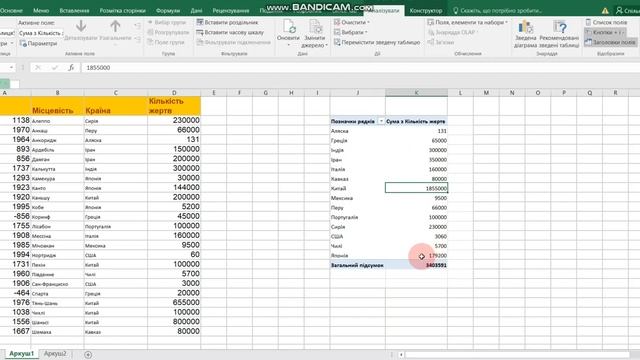Click the Кількість жертв header cell
The width and height of the screenshot is (640, 360).
click(x=174, y=106)
